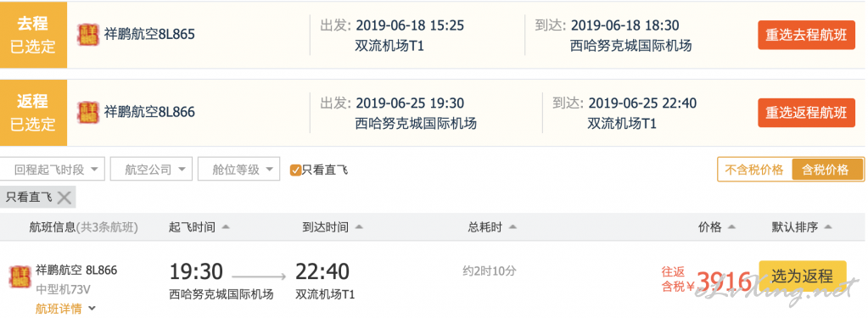868x318 pixels.
Task: Click Lucky Air logo on outbound flight row
Action: point(88,34)
